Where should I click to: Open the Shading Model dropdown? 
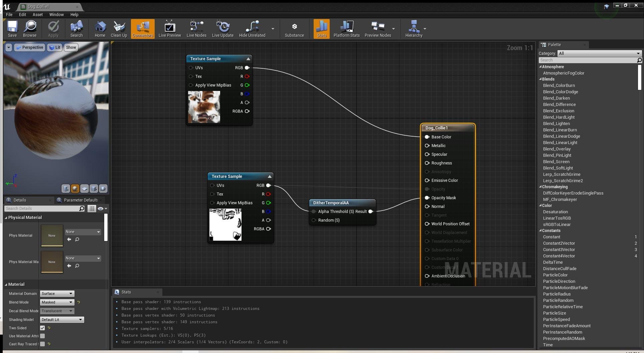62,320
